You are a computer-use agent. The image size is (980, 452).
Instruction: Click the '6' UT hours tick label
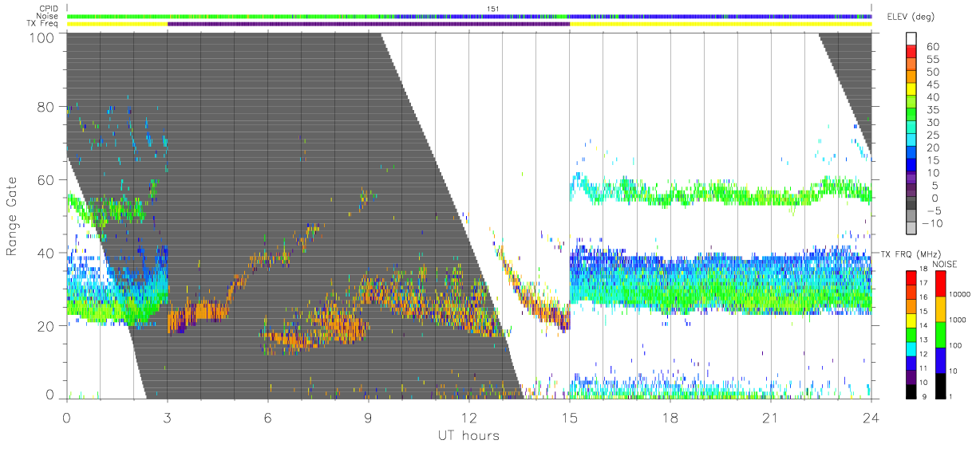point(268,418)
